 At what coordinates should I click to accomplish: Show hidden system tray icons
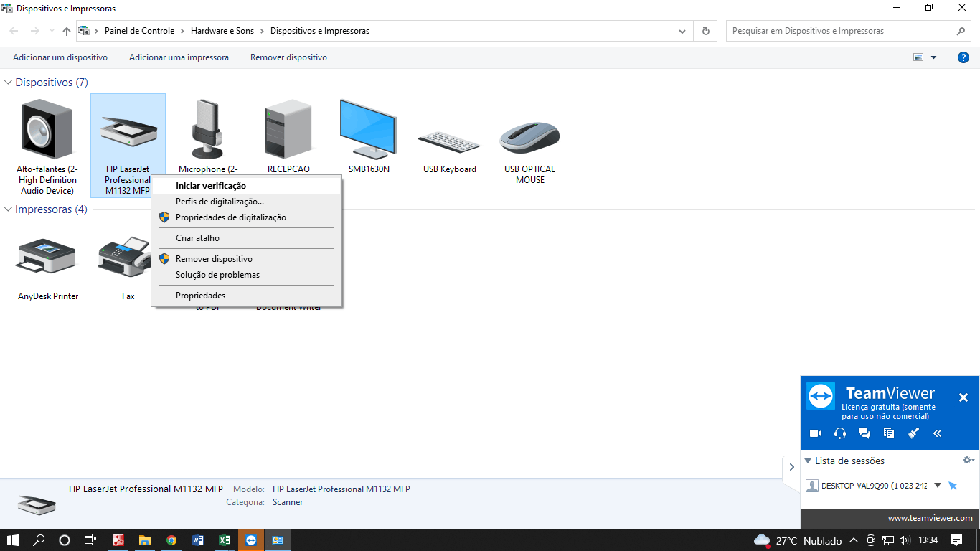click(x=853, y=540)
